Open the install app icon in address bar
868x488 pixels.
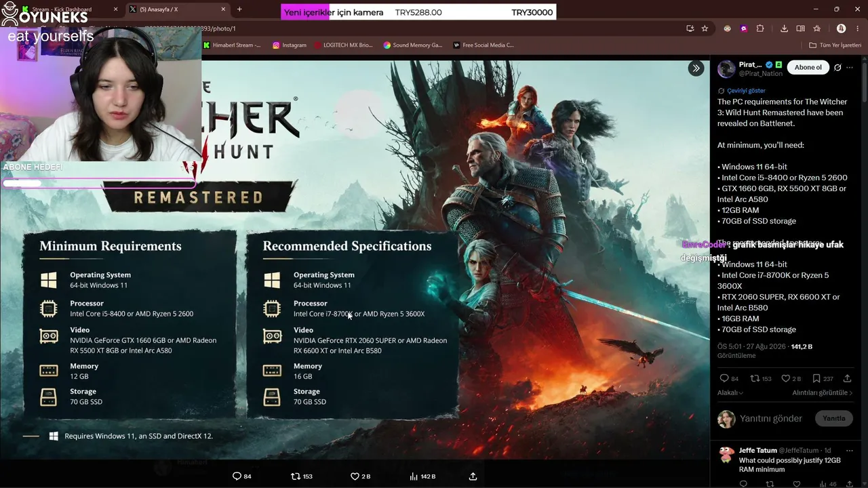click(690, 28)
